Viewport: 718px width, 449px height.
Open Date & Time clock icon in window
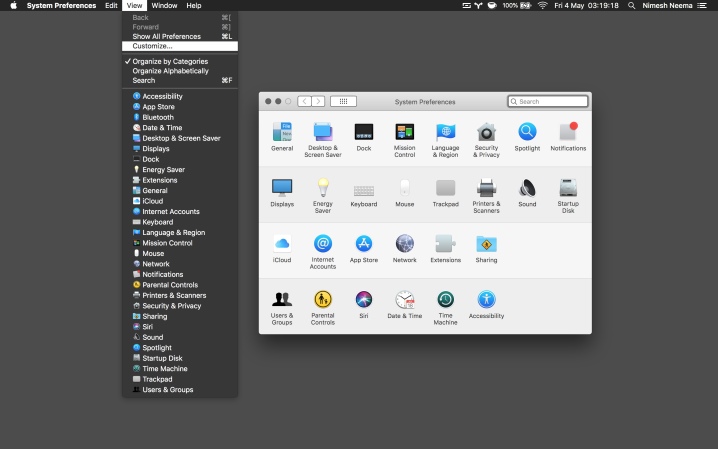405,300
